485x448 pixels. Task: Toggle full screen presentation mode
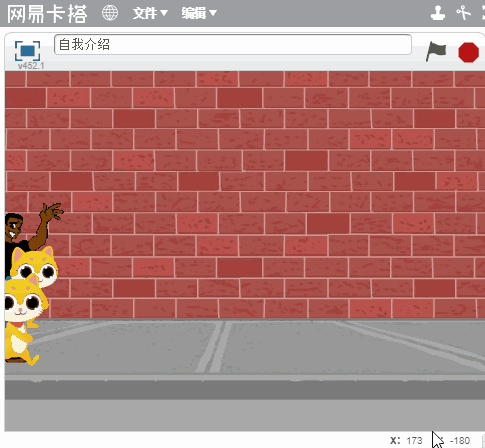(27, 51)
